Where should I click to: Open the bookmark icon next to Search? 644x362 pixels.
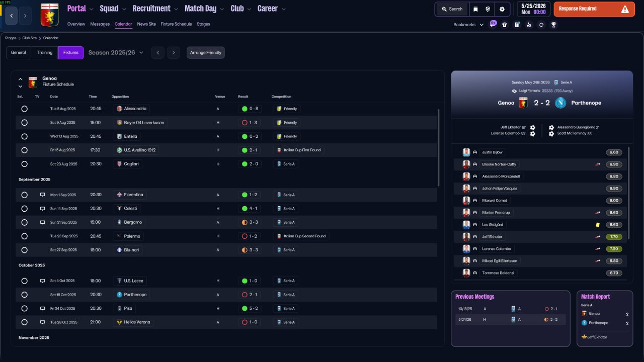(475, 9)
